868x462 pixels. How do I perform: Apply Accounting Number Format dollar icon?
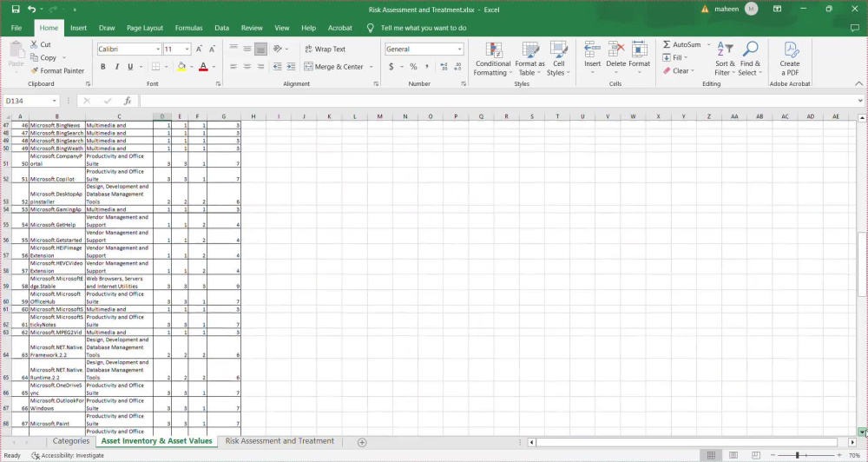[x=391, y=67]
